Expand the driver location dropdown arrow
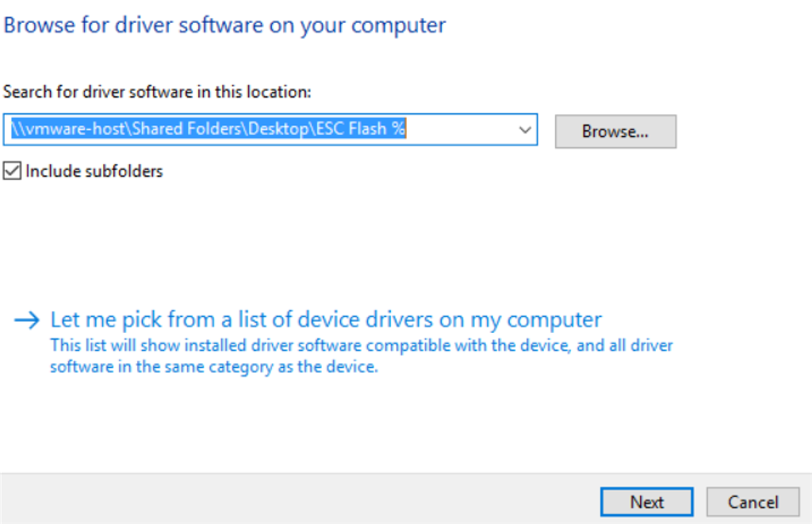 [525, 129]
